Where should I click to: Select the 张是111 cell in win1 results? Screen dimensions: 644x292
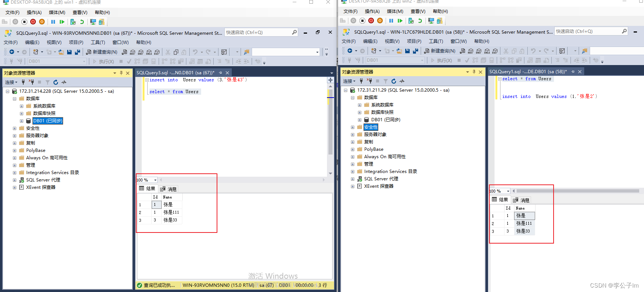click(x=171, y=213)
